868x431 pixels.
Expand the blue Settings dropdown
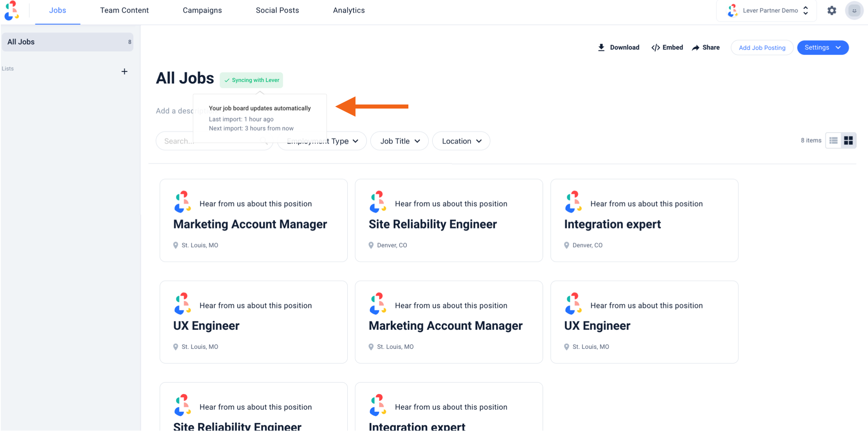click(x=822, y=48)
